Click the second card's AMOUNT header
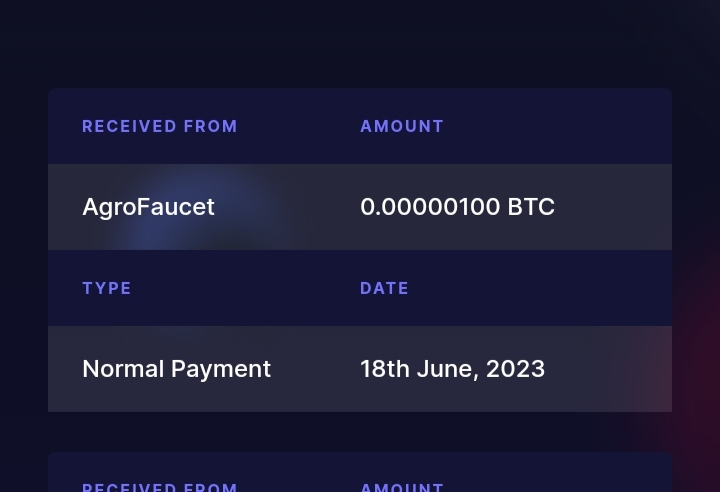Image resolution: width=720 pixels, height=492 pixels. click(x=402, y=487)
